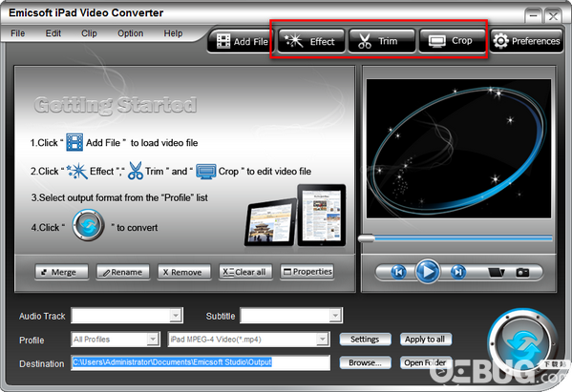This screenshot has height=392, width=572.
Task: Take a snapshot with the camera icon
Action: point(522,272)
